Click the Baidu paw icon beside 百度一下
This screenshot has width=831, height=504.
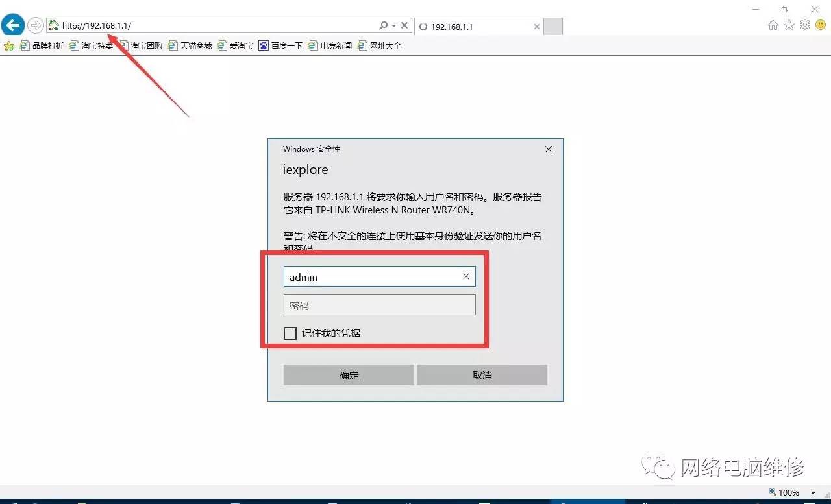[264, 45]
